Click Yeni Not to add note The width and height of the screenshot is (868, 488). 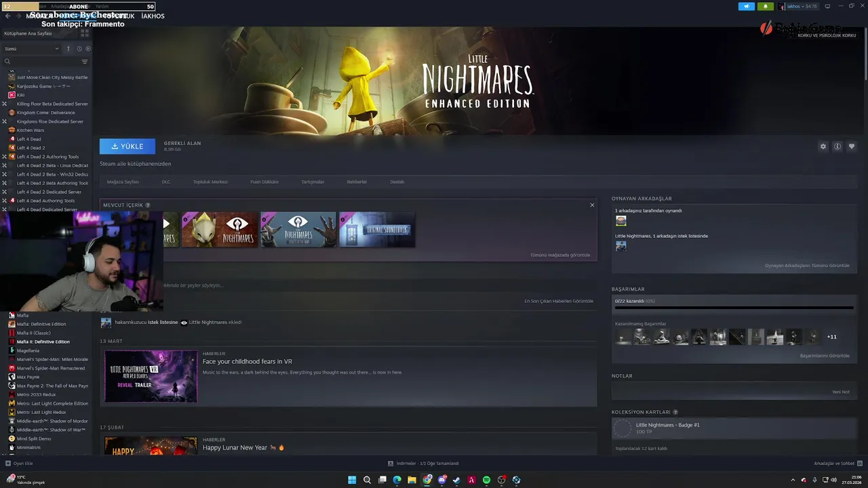click(841, 392)
